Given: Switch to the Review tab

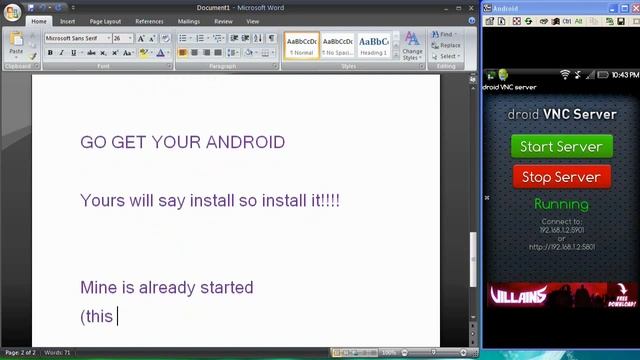Looking at the screenshot, I should [x=223, y=21].
